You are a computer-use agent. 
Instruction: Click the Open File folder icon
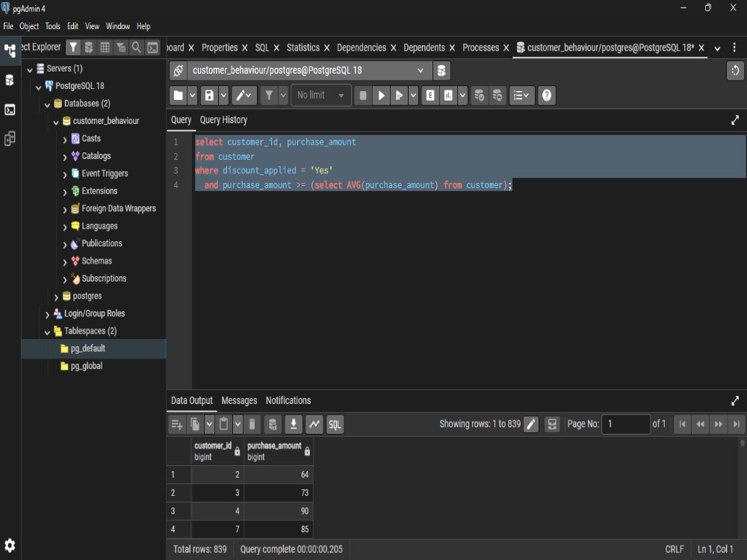179,96
